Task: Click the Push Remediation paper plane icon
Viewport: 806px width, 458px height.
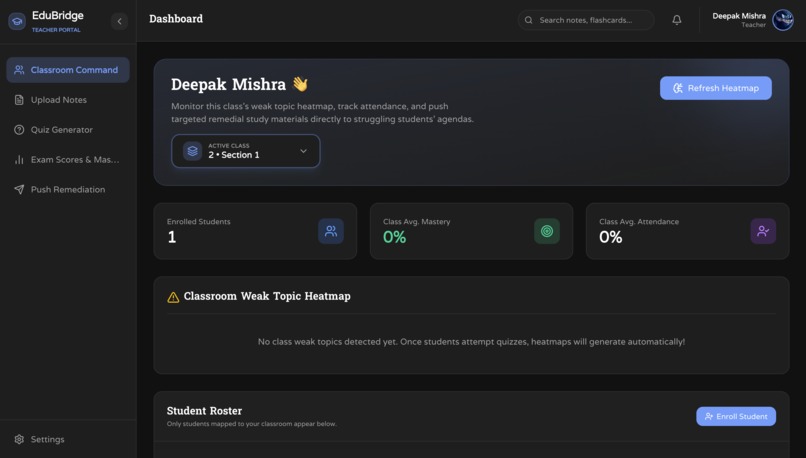Action: pos(19,189)
